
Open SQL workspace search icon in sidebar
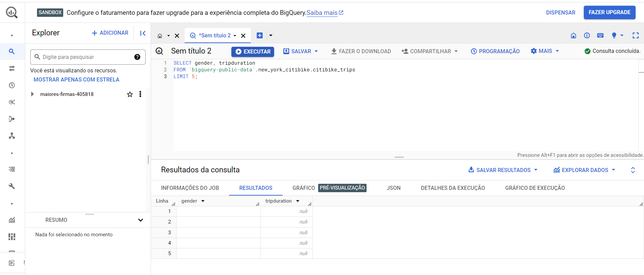[12, 51]
